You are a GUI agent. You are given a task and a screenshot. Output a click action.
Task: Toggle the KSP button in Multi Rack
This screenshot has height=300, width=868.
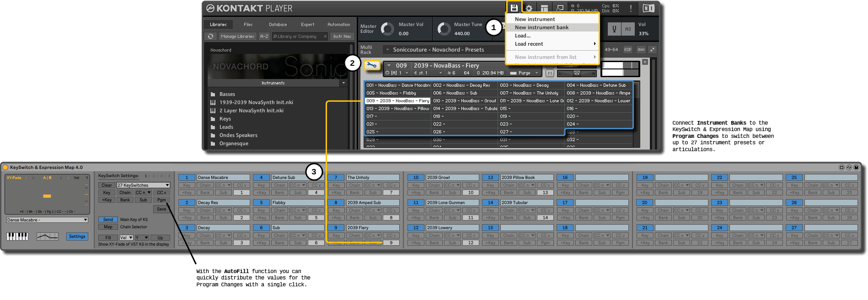(x=627, y=49)
